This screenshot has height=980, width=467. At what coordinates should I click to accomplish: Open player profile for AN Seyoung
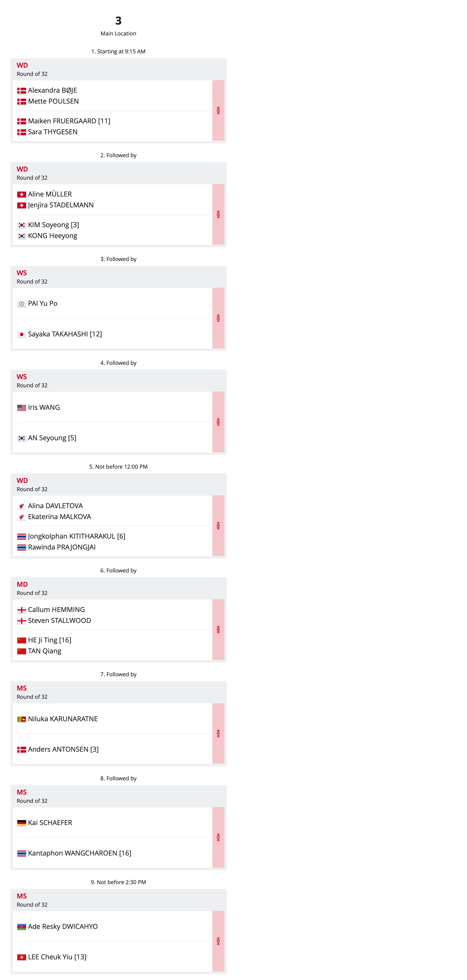coord(47,438)
